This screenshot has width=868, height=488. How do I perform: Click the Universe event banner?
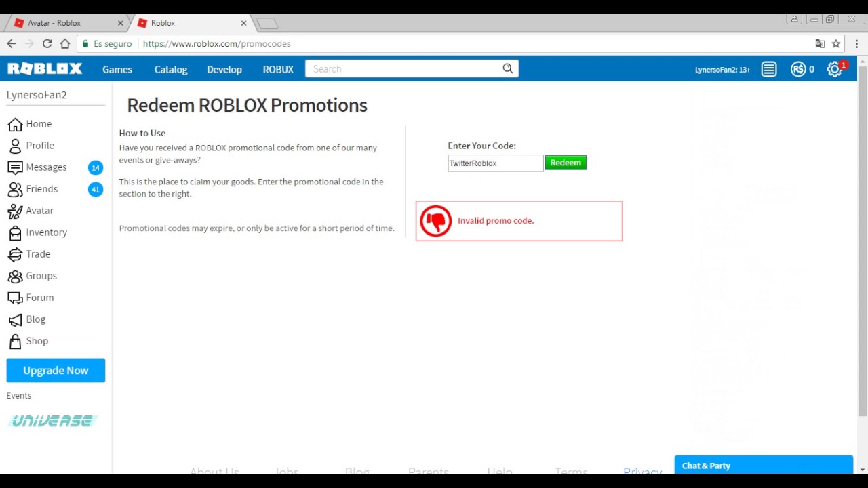click(x=53, y=421)
